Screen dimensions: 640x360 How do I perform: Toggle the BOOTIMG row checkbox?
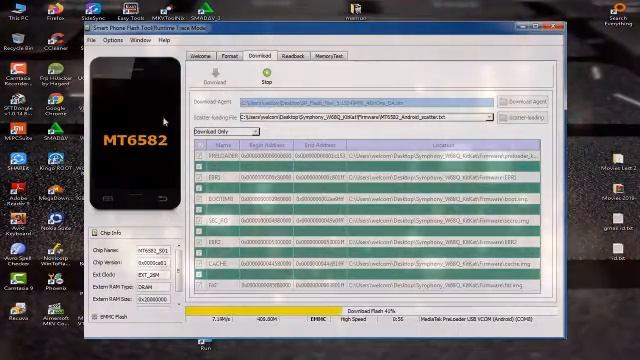click(x=199, y=199)
